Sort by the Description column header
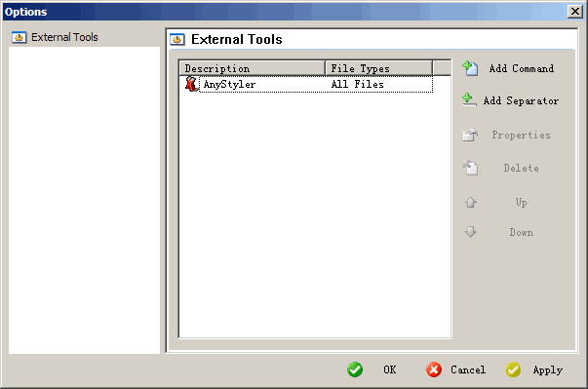Screen dimensions: 588x389 (252, 68)
